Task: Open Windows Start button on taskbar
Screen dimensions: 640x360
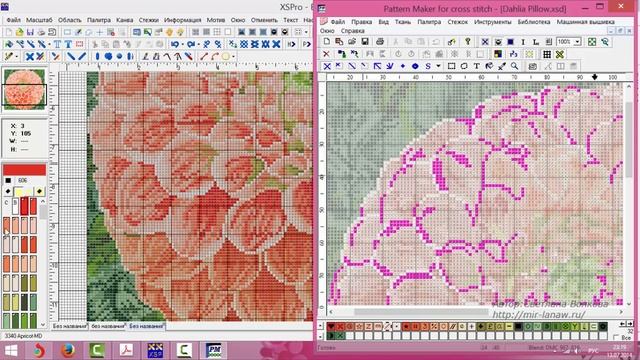Action: (x=11, y=351)
